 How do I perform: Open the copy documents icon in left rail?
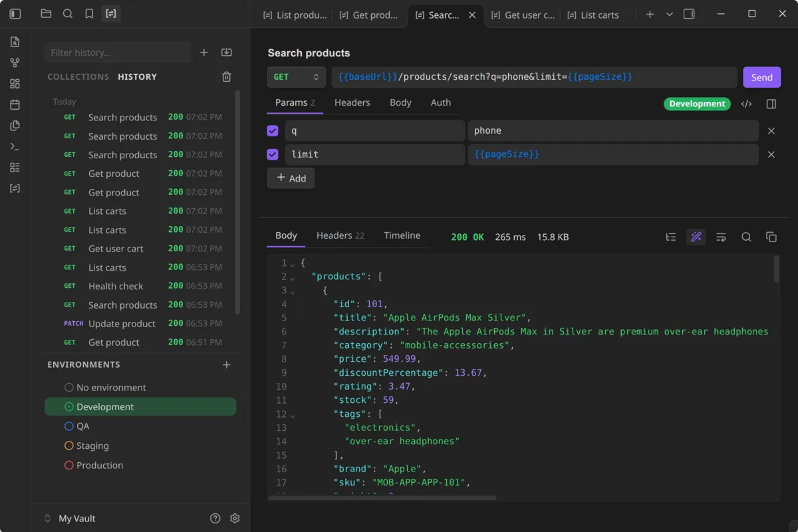(15, 126)
